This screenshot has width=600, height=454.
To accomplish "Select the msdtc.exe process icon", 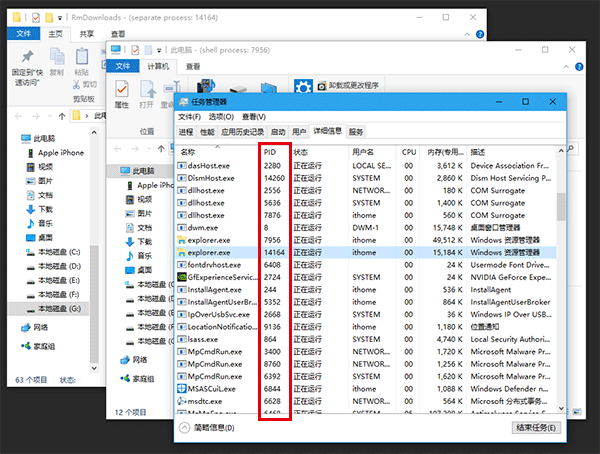I will point(182,401).
